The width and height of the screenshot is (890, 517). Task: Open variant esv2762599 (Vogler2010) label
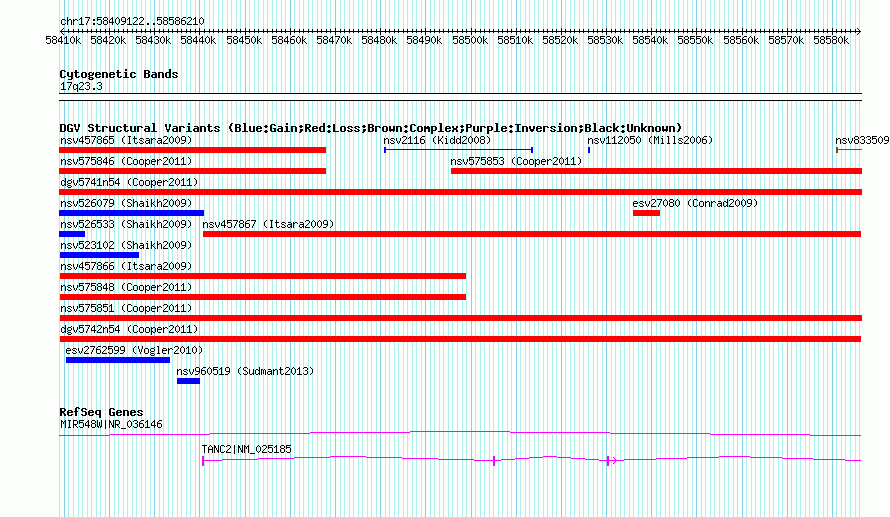[134, 350]
